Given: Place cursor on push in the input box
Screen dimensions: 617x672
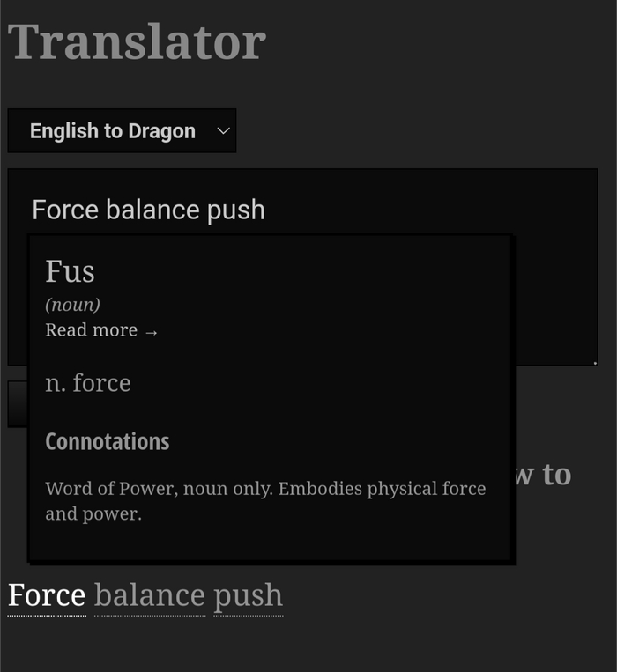Looking at the screenshot, I should click(235, 210).
